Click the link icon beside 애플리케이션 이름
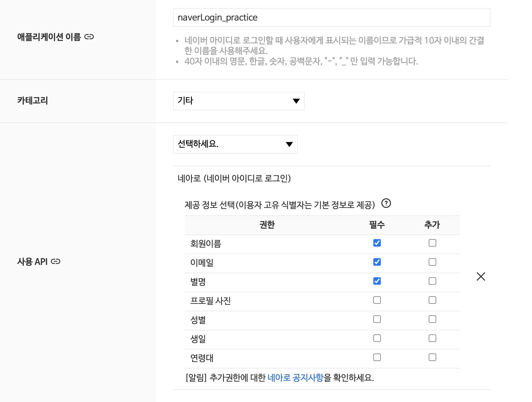532x402 pixels. [89, 37]
